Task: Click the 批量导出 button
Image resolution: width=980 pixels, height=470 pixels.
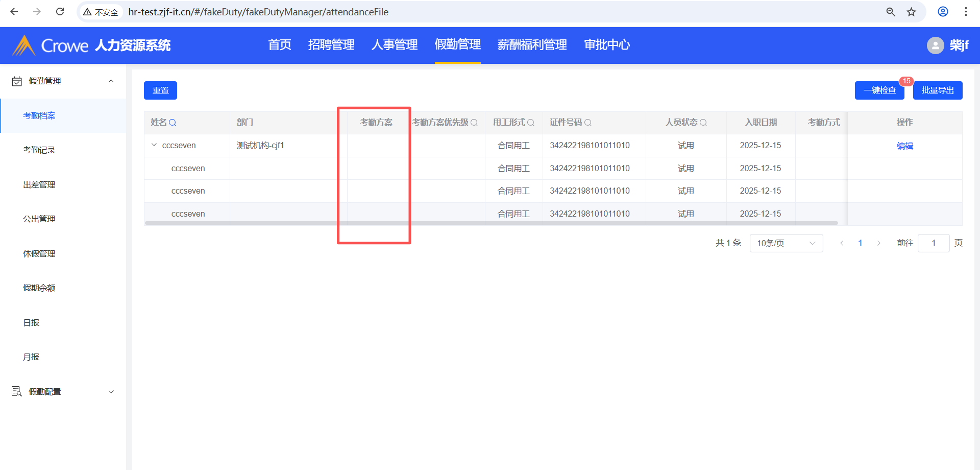Action: pyautogui.click(x=938, y=90)
